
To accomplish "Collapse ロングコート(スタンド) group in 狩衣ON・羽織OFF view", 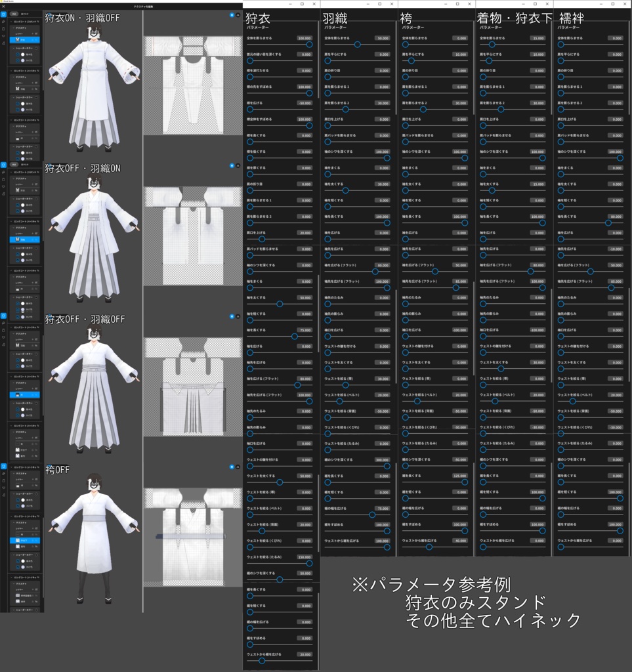I will [x=11, y=22].
